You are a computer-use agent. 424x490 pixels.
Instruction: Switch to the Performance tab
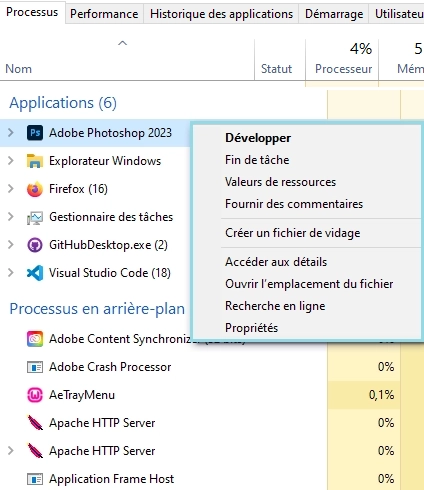[104, 14]
